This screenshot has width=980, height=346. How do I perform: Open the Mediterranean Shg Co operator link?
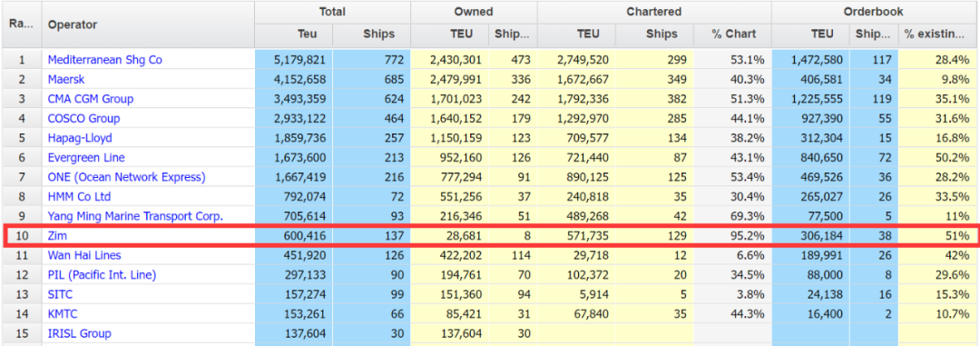[105, 60]
